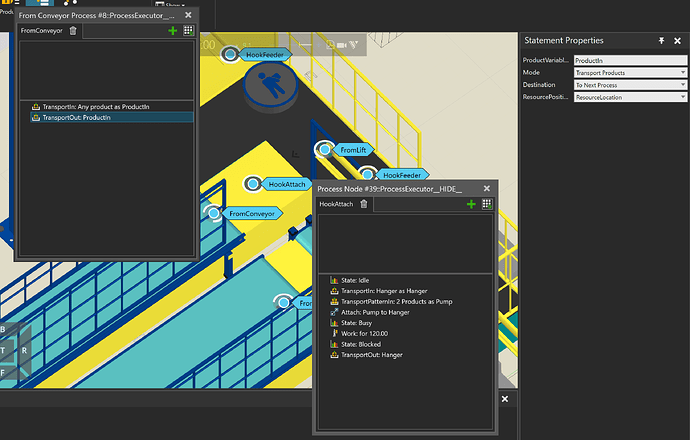This screenshot has width=690, height=440.
Task: Open the grid icon in FromConveyor panel
Action: (188, 31)
